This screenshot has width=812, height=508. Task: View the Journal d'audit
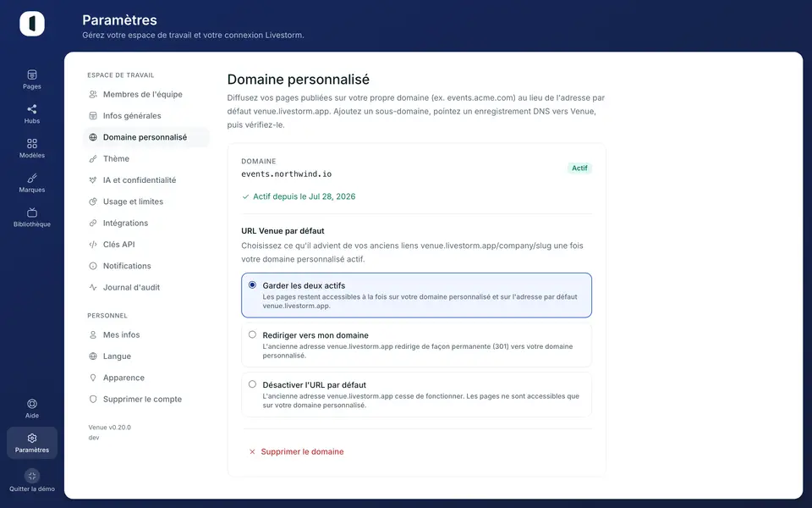[146, 287]
